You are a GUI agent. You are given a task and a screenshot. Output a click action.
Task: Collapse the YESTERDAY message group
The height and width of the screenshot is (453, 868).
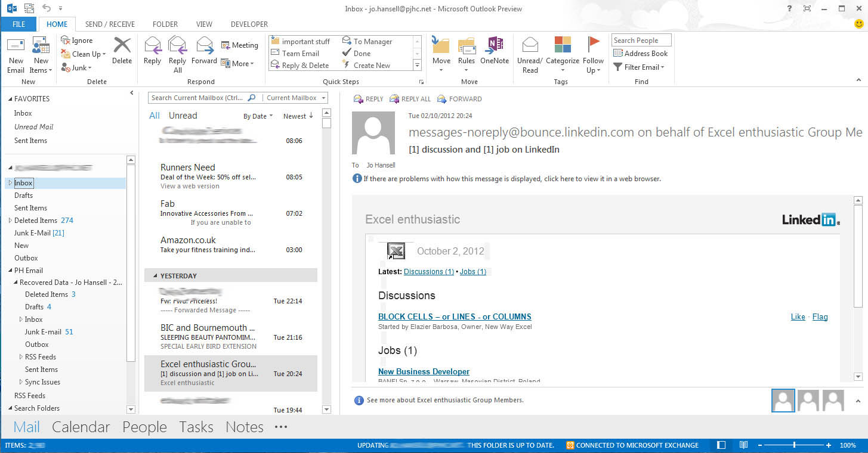155,276
